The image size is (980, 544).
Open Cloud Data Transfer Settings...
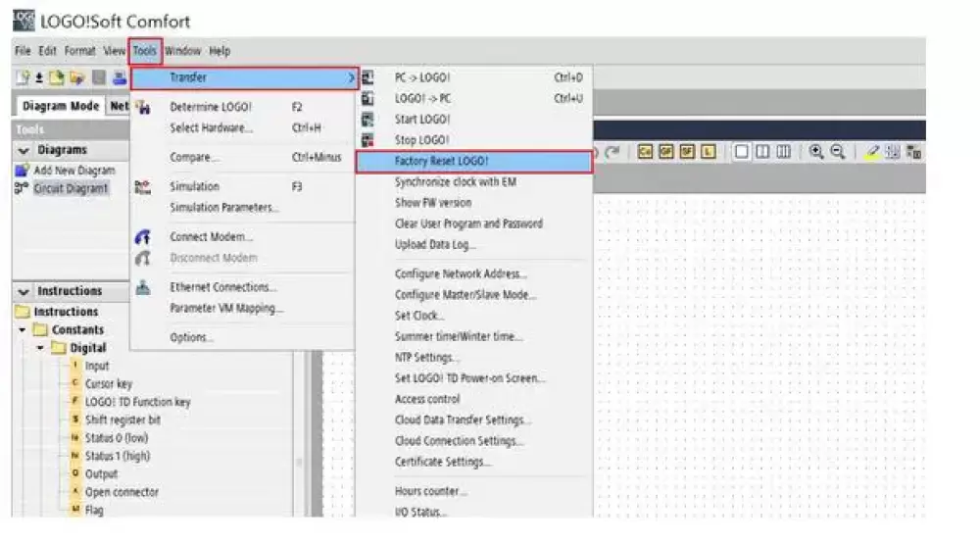pyautogui.click(x=474, y=420)
